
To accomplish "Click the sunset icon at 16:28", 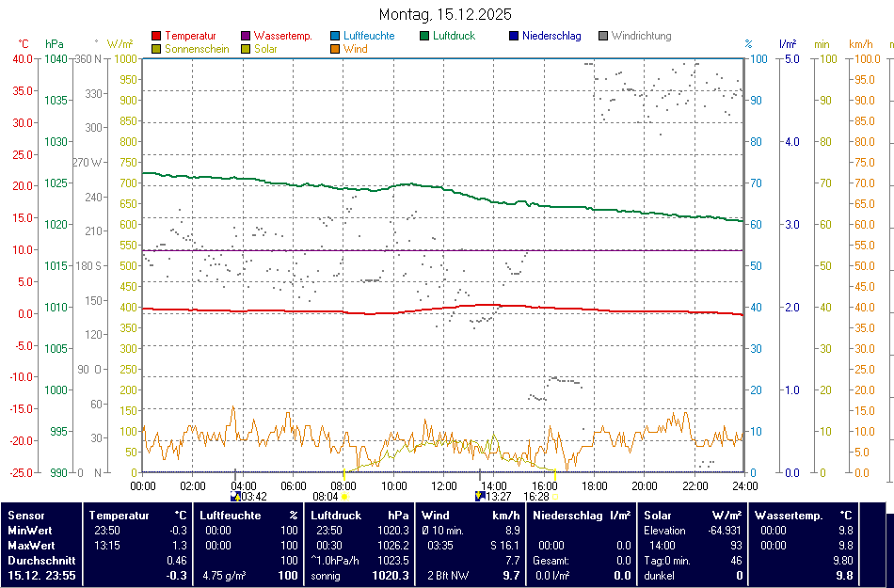I will click(x=555, y=496).
